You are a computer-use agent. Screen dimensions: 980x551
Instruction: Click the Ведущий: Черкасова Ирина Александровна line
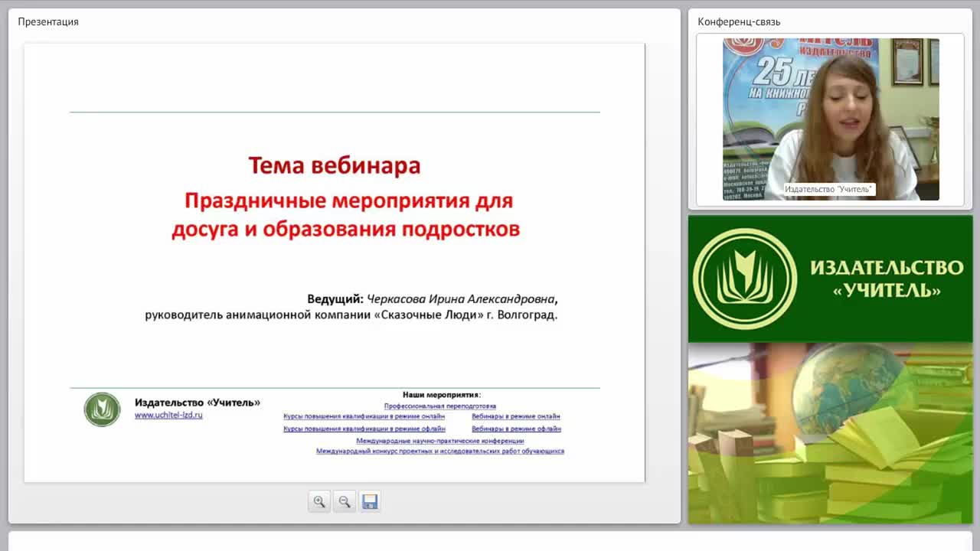click(x=433, y=299)
